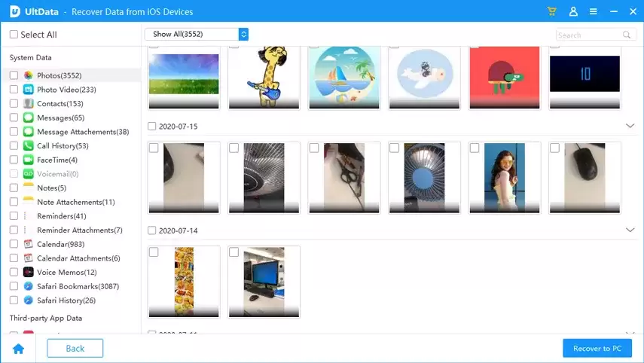Click the Note Attachments icon
The image size is (644, 363).
(x=29, y=202)
